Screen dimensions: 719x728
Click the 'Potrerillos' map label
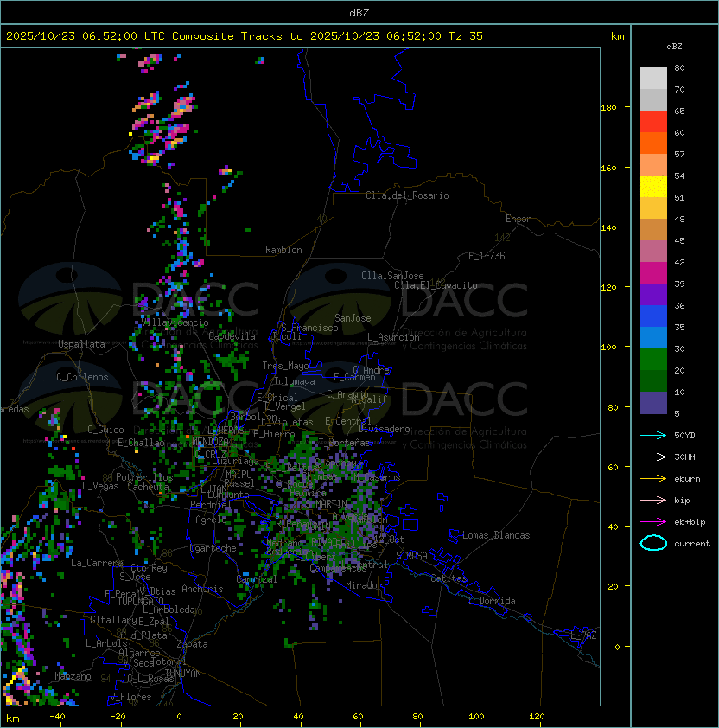point(144,476)
